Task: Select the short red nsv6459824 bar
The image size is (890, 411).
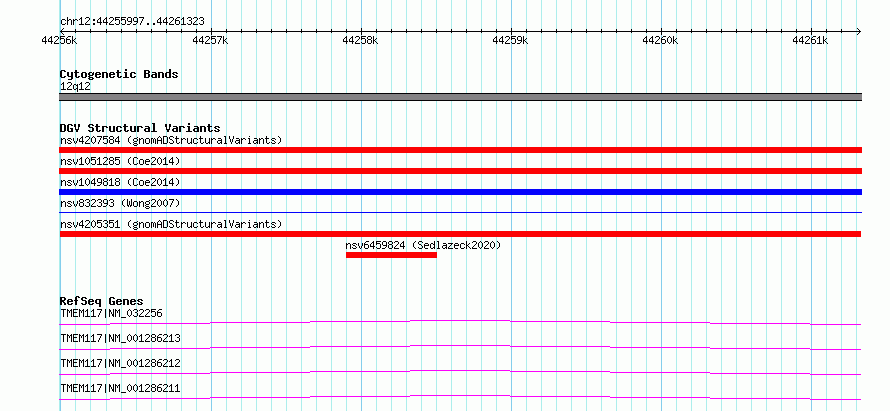Action: tap(391, 255)
